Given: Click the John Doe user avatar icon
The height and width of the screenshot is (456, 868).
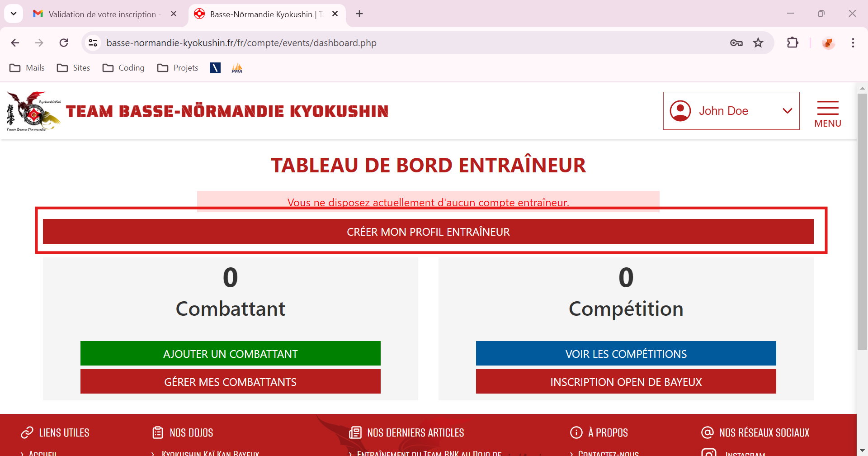Looking at the screenshot, I should pyautogui.click(x=680, y=111).
